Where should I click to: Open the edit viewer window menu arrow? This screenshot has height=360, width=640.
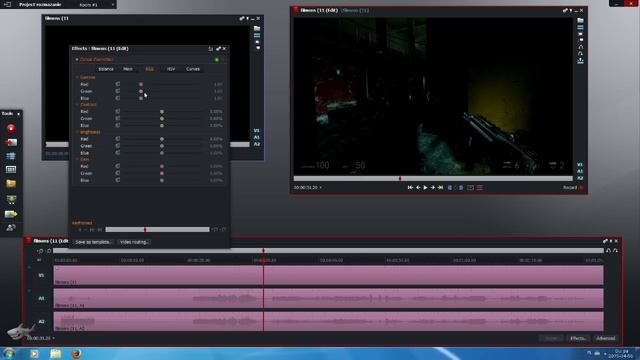(571, 10)
